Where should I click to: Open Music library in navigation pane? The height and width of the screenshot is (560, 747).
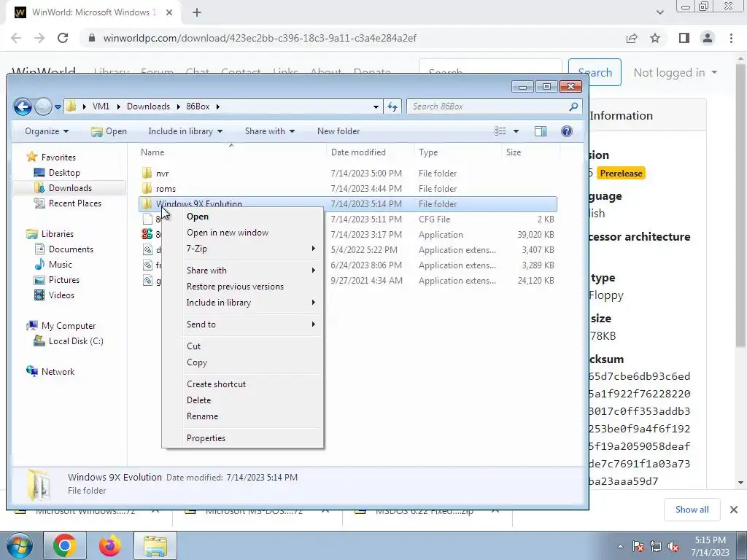[60, 264]
